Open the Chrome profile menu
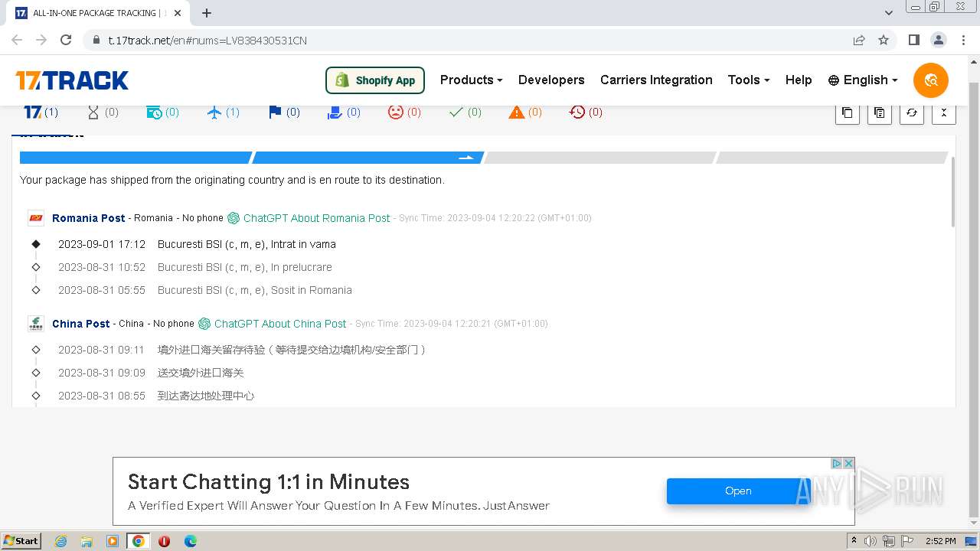Viewport: 980px width, 551px height. [938, 40]
